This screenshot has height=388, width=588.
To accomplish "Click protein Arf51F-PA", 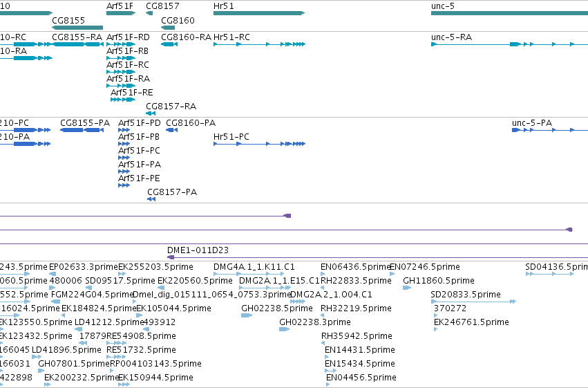I will coord(124,172).
